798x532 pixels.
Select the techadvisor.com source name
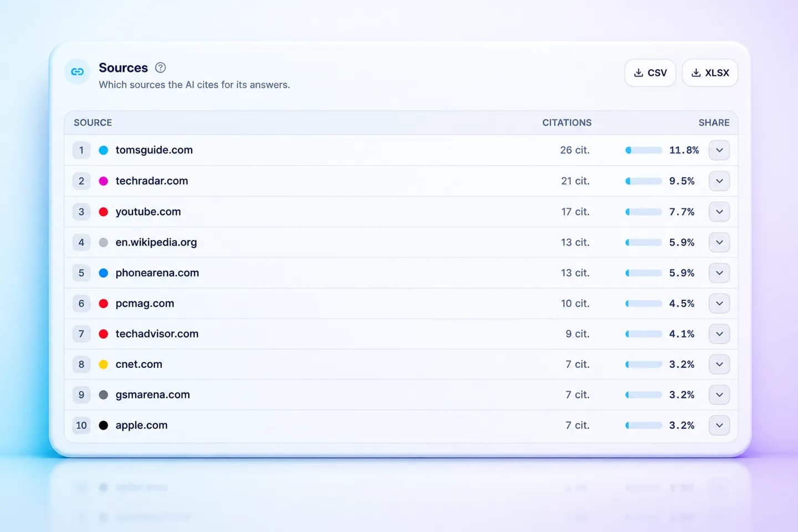point(157,334)
